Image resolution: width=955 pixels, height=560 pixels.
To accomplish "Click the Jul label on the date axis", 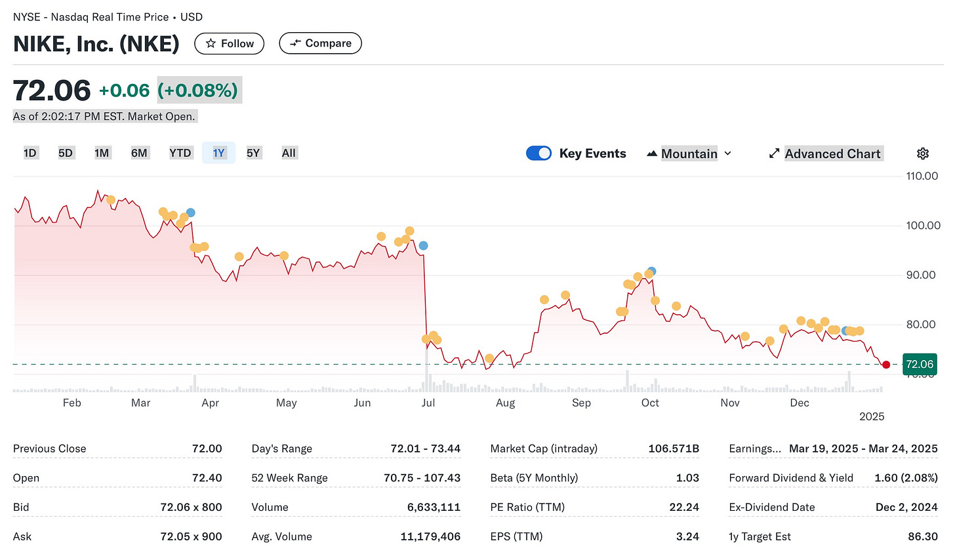I will [x=428, y=403].
